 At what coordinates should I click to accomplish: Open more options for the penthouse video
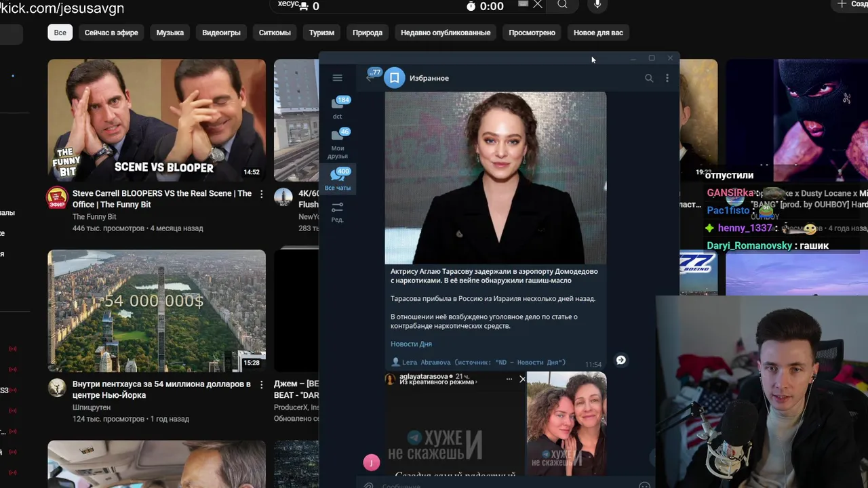[261, 385]
